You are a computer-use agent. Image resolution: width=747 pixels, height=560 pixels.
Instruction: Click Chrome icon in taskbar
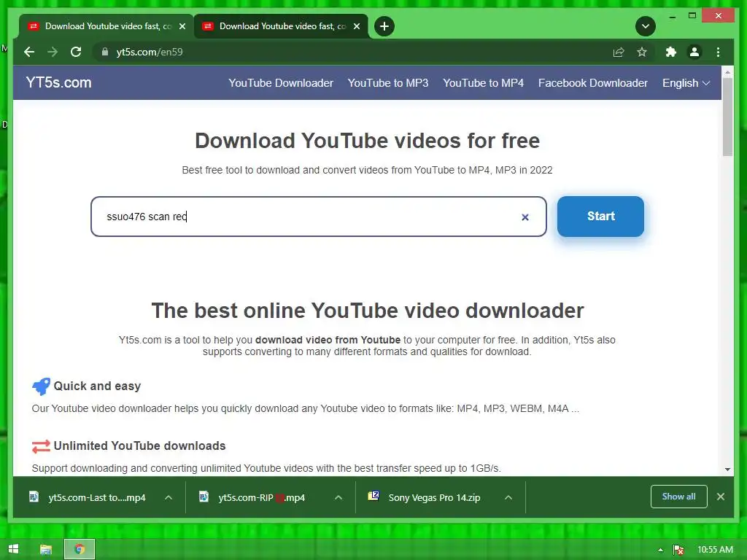click(80, 550)
